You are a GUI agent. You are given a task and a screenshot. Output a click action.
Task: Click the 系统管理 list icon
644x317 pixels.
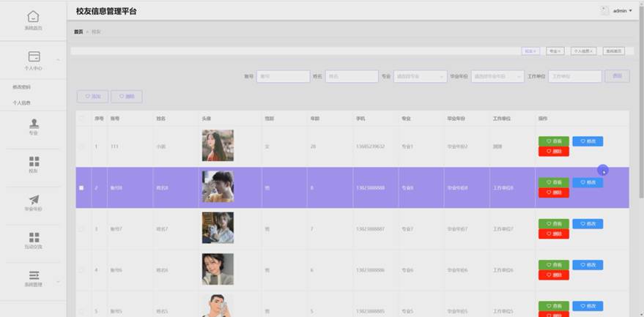pos(34,275)
